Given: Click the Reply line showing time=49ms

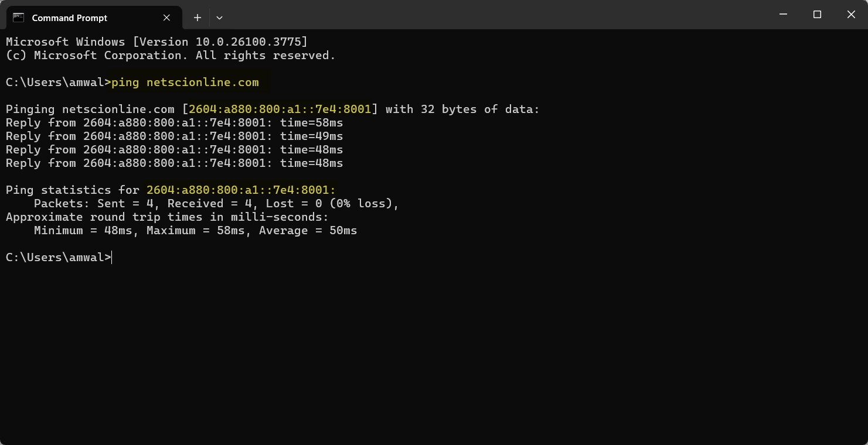Looking at the screenshot, I should pos(174,136).
